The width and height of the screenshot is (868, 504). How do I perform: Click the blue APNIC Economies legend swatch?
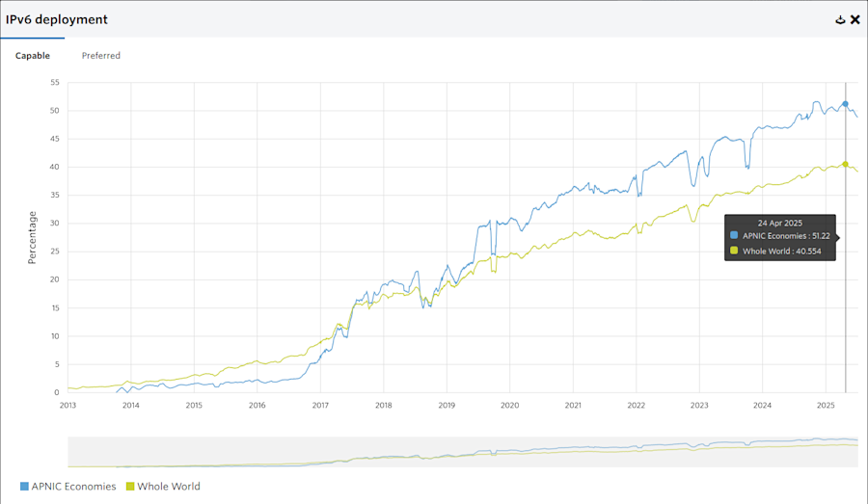pos(24,487)
